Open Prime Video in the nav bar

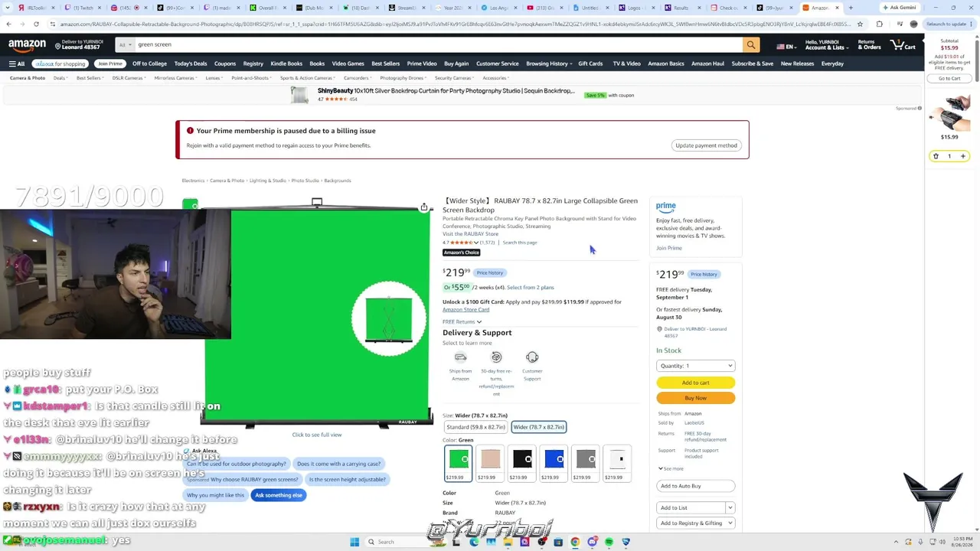pos(422,64)
